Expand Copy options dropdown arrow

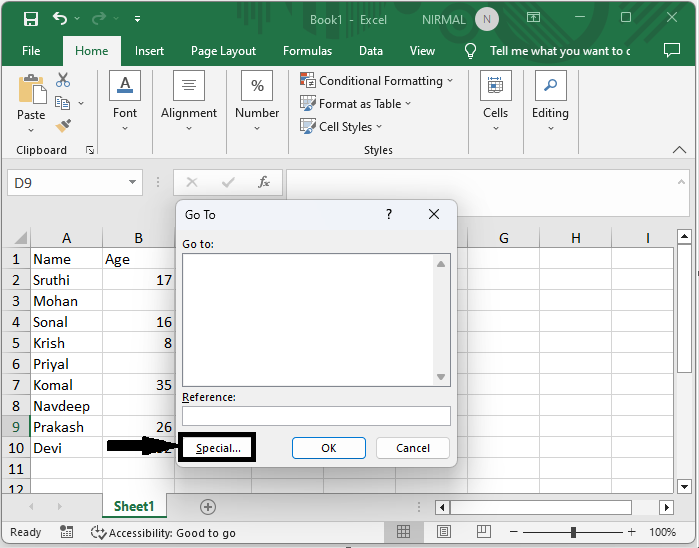[81, 103]
